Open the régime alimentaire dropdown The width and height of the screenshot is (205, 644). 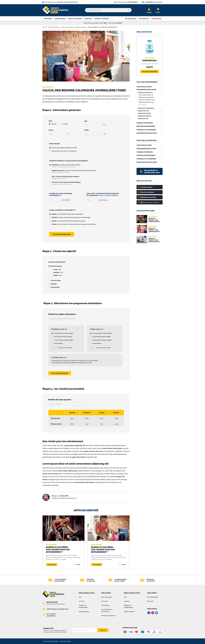click(x=68, y=319)
